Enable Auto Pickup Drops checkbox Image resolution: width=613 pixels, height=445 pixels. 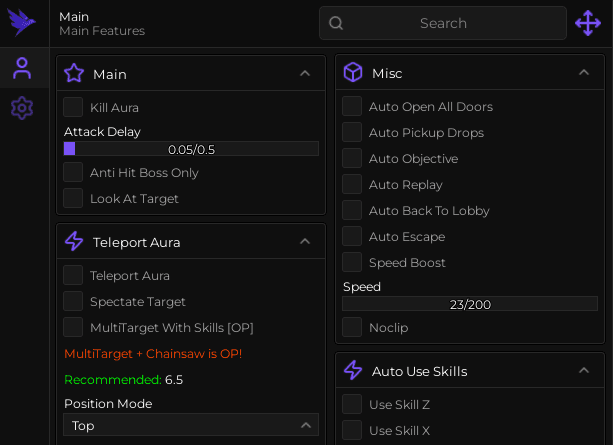352,132
